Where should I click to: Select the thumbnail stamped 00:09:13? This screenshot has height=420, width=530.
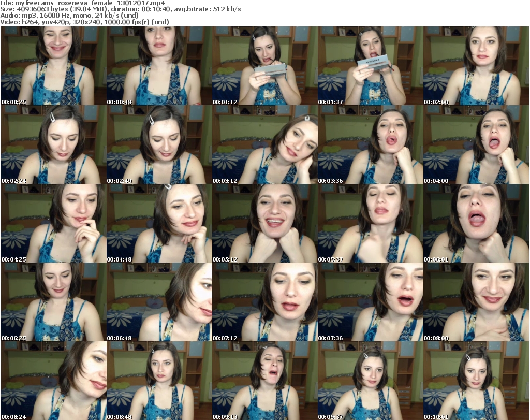tap(265, 381)
